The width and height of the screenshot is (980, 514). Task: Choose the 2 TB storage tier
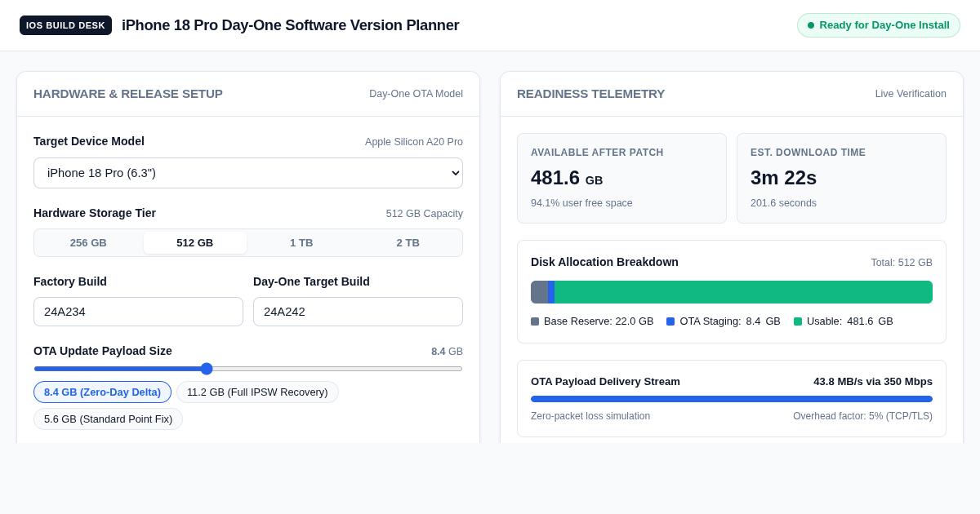tap(408, 243)
